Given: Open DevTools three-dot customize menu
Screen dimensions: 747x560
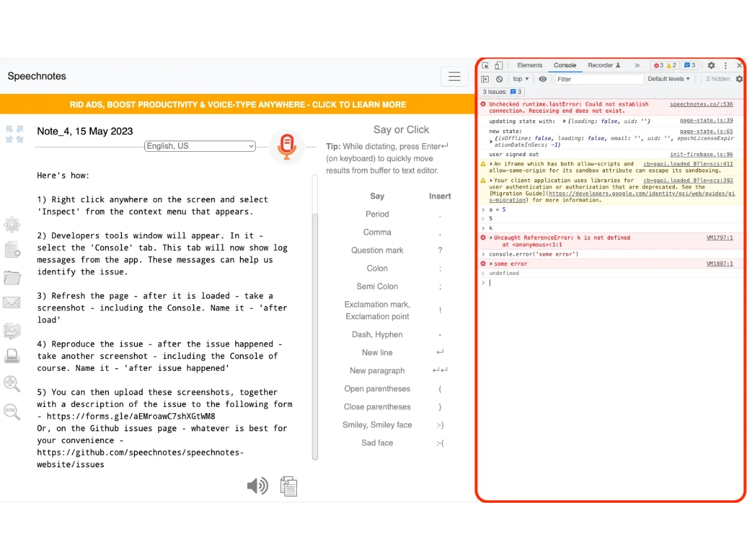Looking at the screenshot, I should (x=726, y=65).
